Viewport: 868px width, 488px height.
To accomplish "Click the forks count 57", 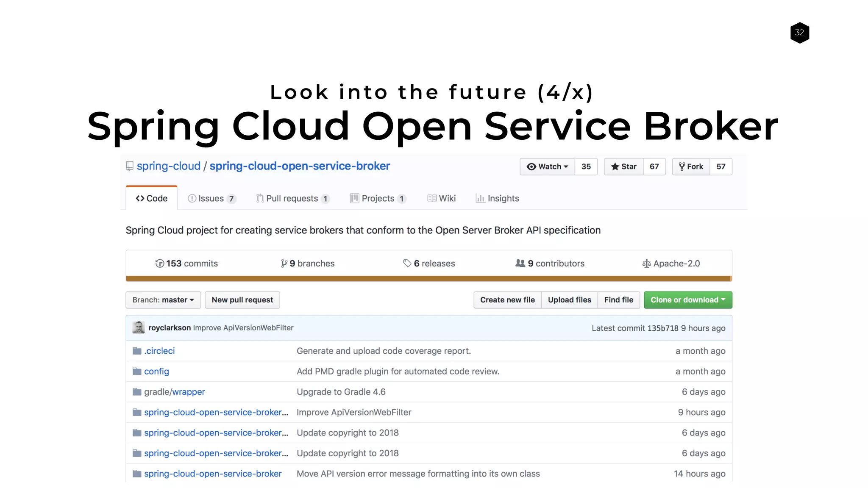I will point(721,166).
